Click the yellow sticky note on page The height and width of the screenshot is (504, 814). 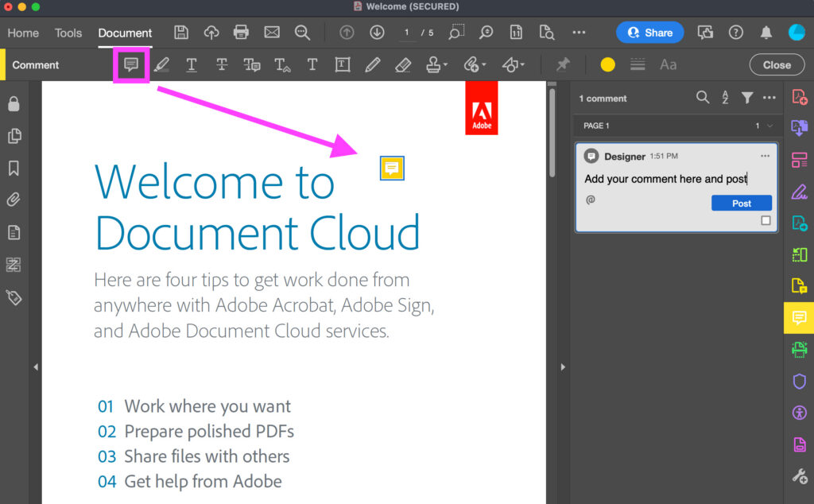click(x=392, y=169)
